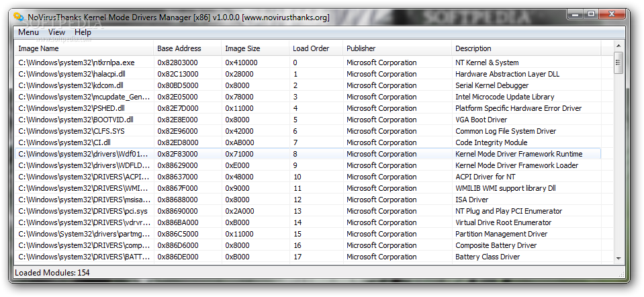This screenshot has width=644, height=297.
Task: Click image size 0x2A000
Action: pos(240,211)
